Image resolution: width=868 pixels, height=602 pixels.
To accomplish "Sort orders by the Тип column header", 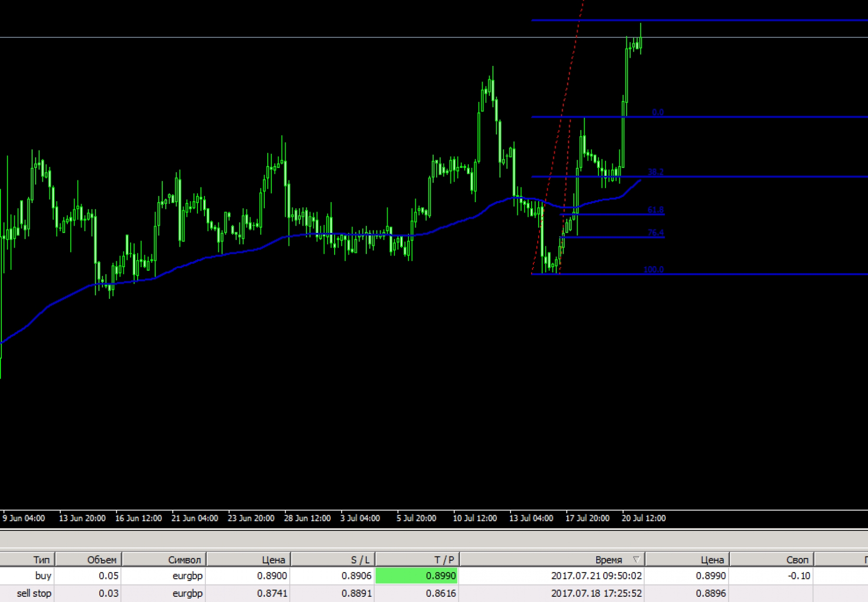I will tap(41, 559).
